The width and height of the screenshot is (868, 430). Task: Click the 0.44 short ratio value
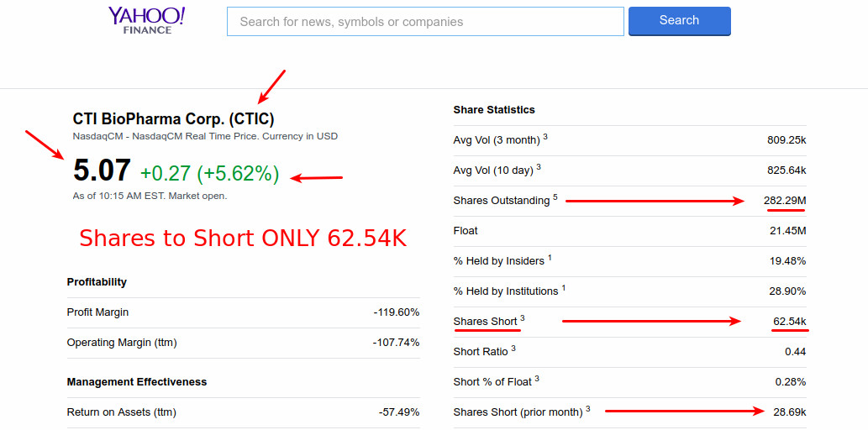click(796, 351)
